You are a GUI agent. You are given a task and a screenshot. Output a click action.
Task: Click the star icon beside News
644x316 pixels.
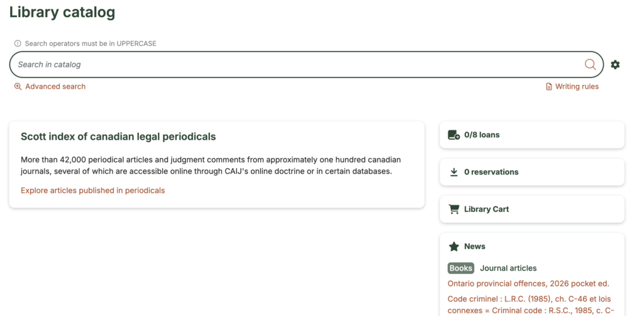pyautogui.click(x=454, y=247)
